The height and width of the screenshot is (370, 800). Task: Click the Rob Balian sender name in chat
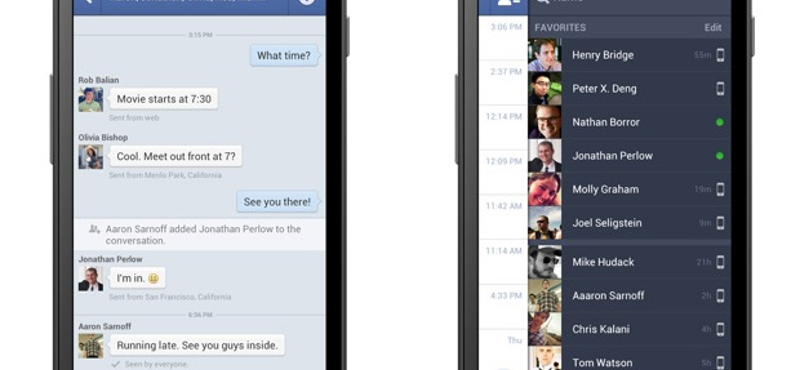click(x=98, y=80)
